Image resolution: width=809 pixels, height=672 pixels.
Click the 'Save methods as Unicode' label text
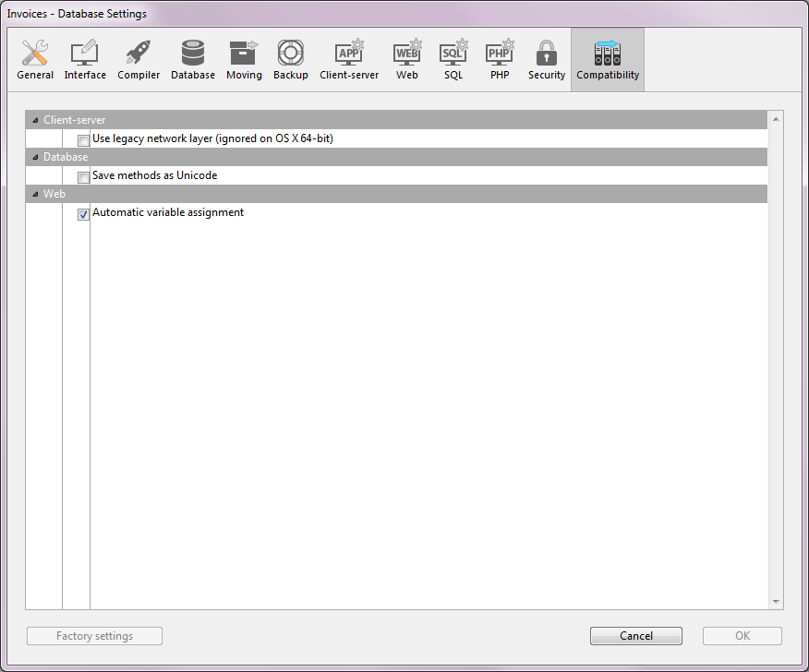[155, 175]
